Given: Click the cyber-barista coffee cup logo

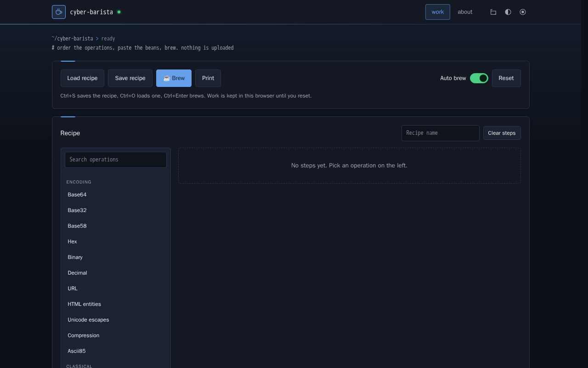Looking at the screenshot, I should [x=59, y=12].
